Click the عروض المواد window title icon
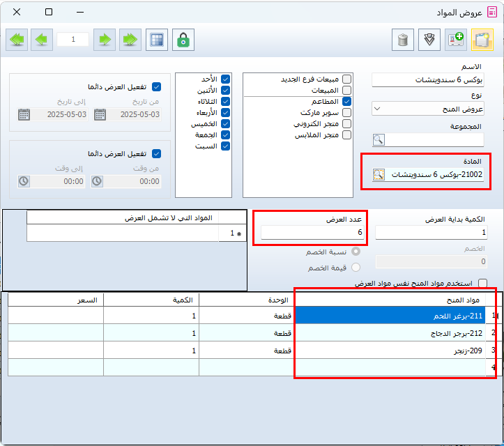This screenshot has width=504, height=446. (x=491, y=13)
